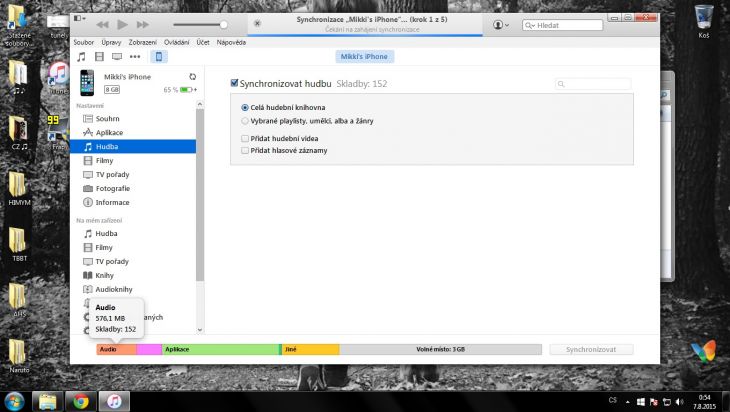Select the iPhone device icon in toolbar
This screenshot has width=730, height=412.
[159, 57]
